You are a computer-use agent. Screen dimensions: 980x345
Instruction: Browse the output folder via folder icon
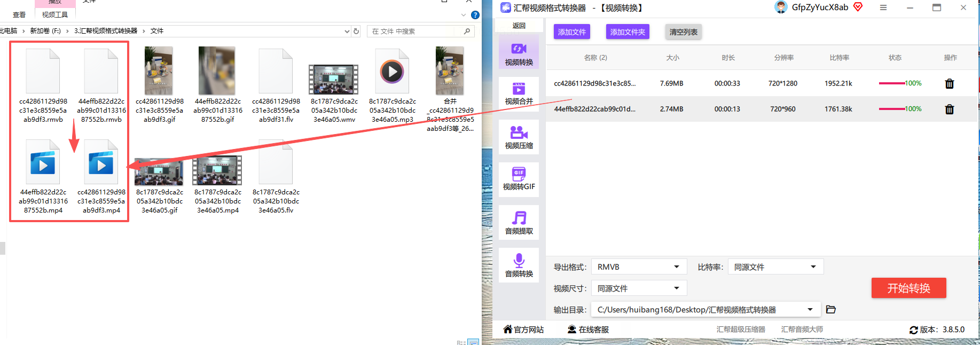(x=831, y=309)
